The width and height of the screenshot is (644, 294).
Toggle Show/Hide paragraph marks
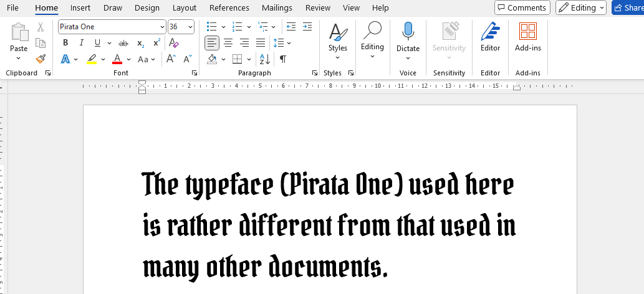click(283, 59)
